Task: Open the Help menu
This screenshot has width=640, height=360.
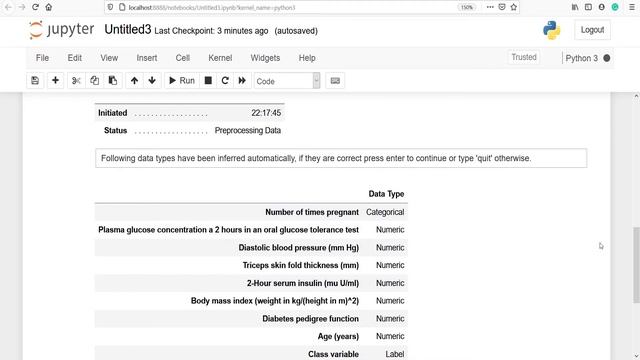Action: pyautogui.click(x=307, y=58)
